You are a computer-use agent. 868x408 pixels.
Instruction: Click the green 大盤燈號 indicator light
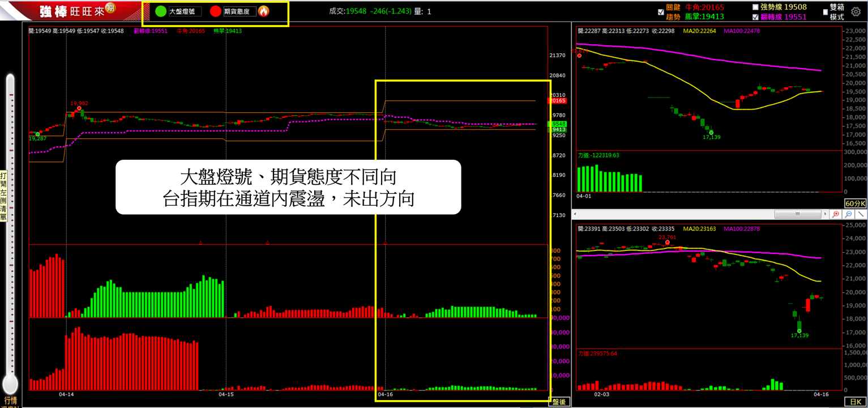(161, 11)
